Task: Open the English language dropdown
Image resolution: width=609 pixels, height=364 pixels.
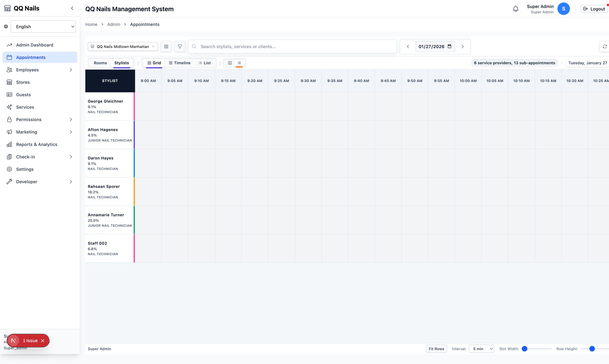Action: 43,26
